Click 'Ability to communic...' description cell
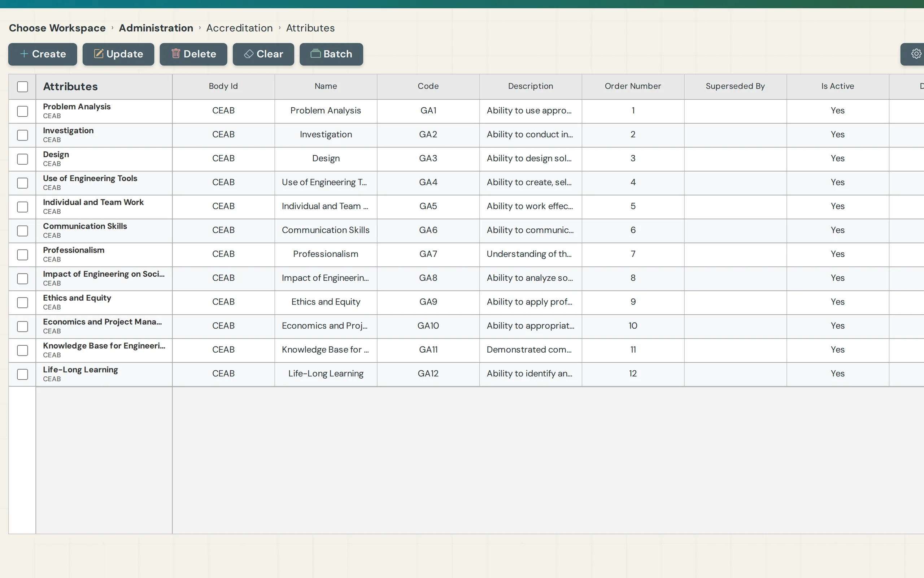The height and width of the screenshot is (578, 924). 530,230
